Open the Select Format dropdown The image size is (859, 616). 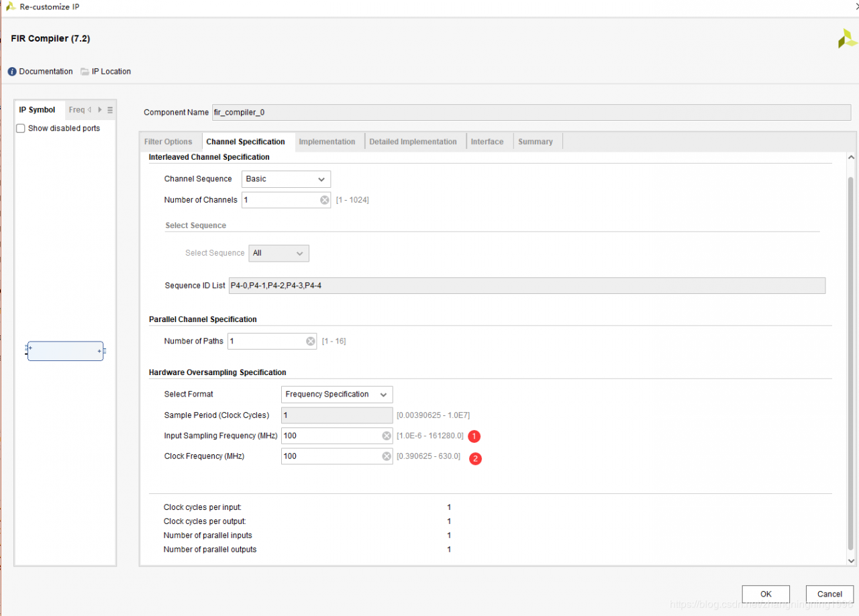[337, 395]
